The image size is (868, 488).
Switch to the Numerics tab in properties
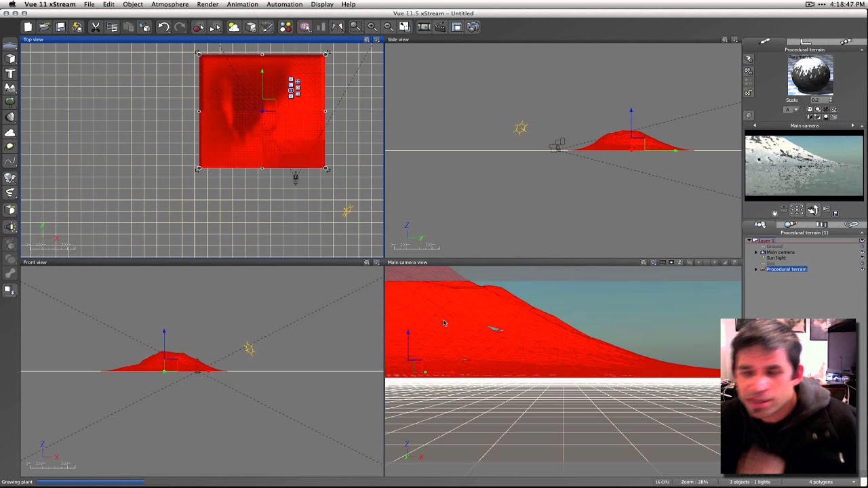pos(806,42)
